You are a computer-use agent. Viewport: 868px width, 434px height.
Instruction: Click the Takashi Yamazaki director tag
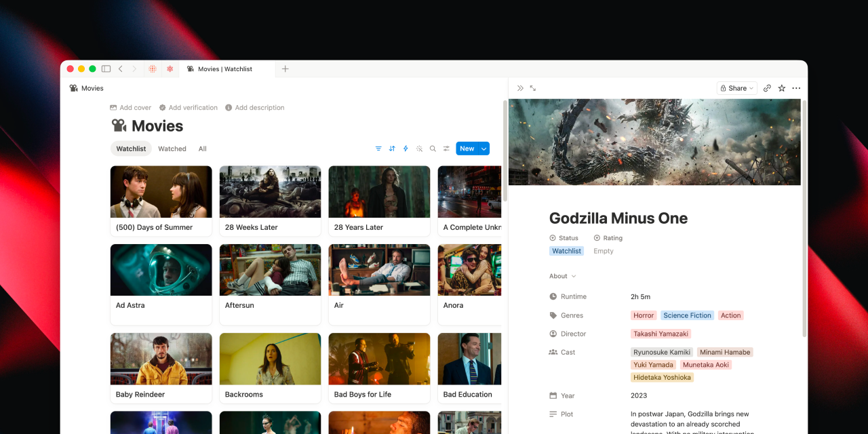pyautogui.click(x=660, y=334)
